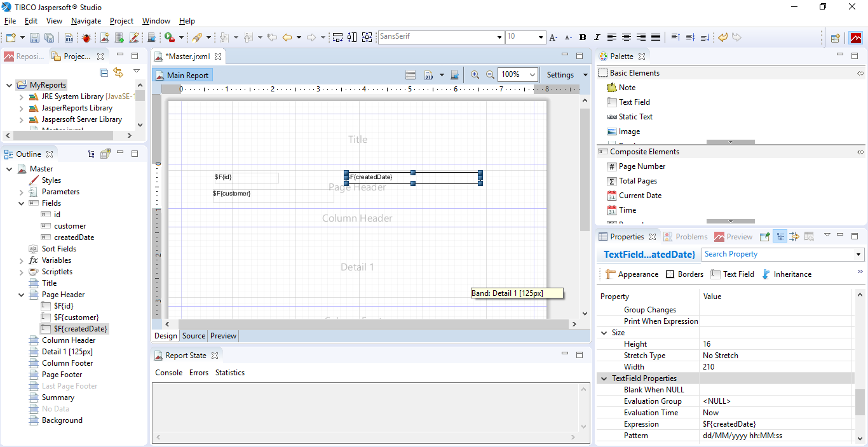Click the debug bug icon in toolbar
This screenshot has height=447, width=868.
click(x=86, y=38)
